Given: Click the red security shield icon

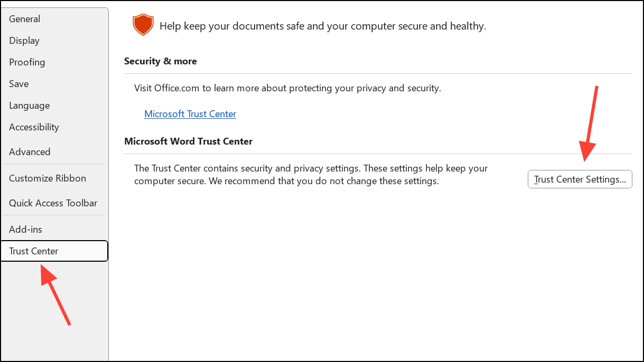Looking at the screenshot, I should coord(143,24).
